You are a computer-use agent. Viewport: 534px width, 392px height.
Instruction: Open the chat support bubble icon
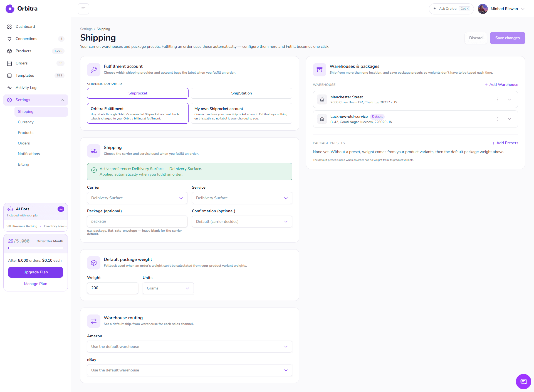pos(523,381)
